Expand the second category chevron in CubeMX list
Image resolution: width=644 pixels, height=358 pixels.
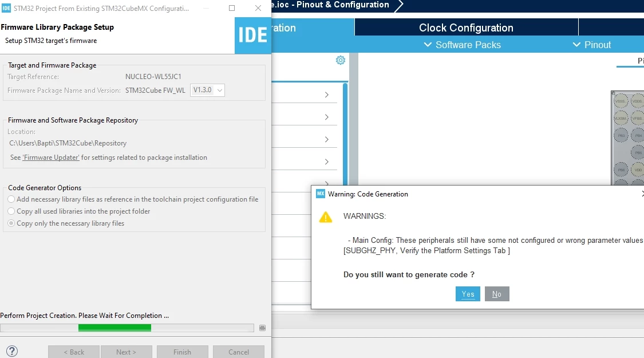click(326, 117)
